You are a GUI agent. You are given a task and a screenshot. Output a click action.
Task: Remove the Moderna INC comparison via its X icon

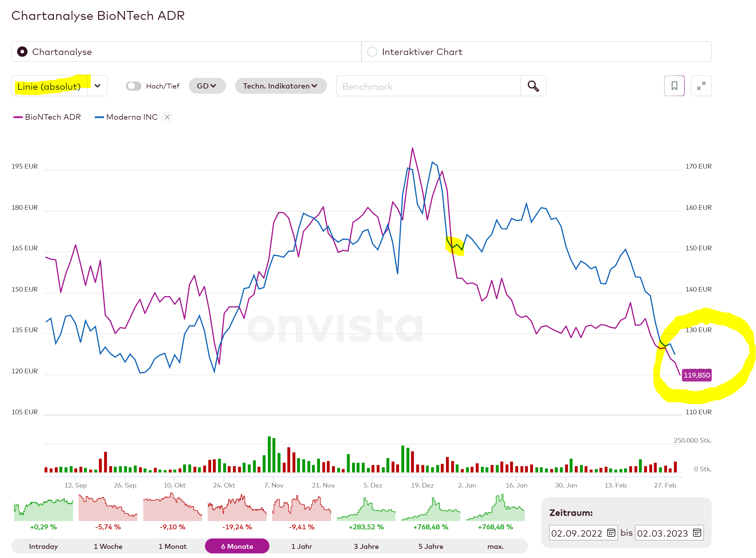pyautogui.click(x=167, y=117)
